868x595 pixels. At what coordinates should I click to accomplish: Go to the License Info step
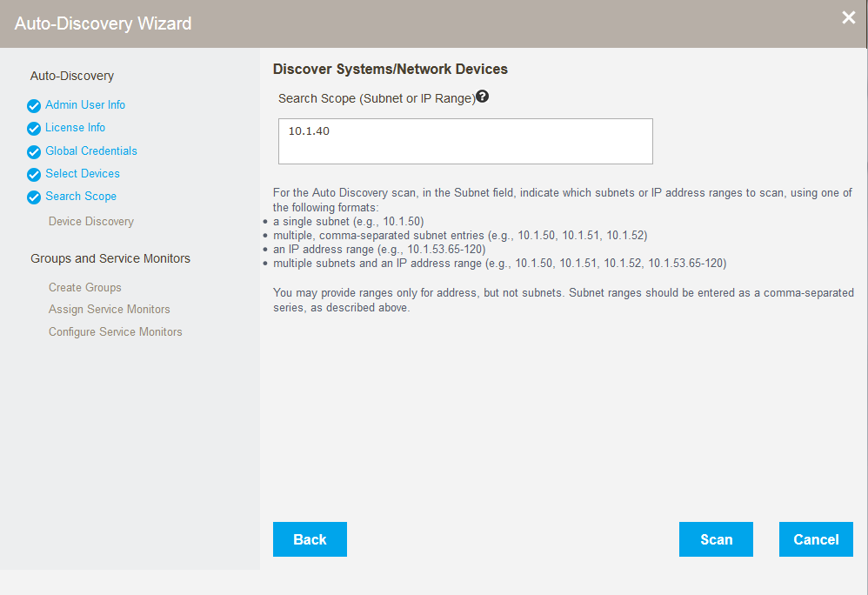tap(76, 128)
